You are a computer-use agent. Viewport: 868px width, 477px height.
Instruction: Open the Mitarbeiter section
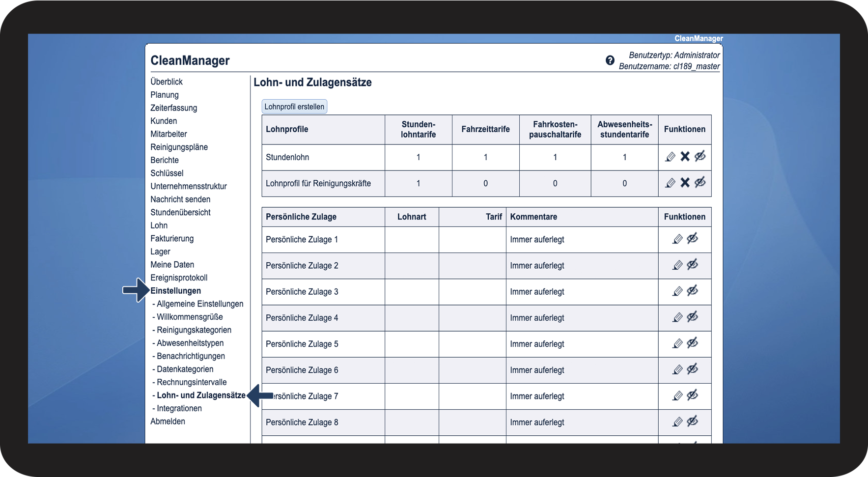168,134
